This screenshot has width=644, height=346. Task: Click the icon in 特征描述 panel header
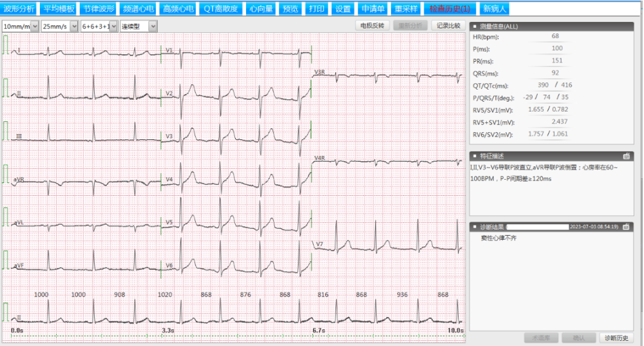click(627, 156)
